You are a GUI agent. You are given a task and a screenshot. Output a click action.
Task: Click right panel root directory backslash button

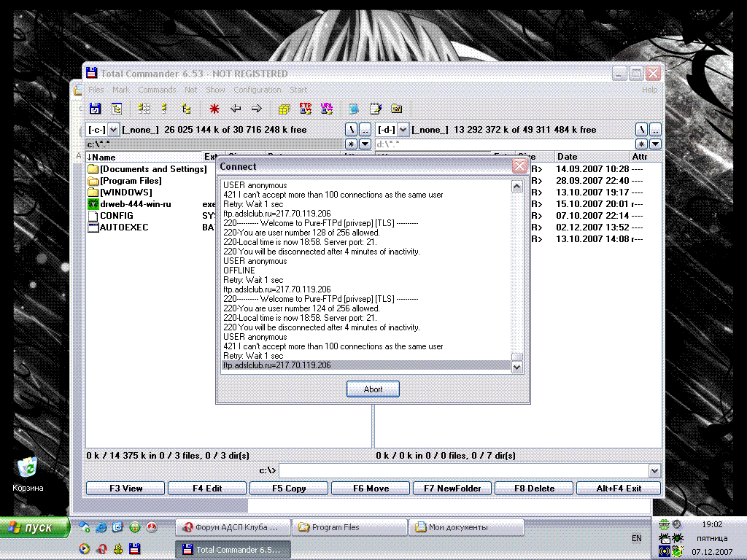point(642,130)
